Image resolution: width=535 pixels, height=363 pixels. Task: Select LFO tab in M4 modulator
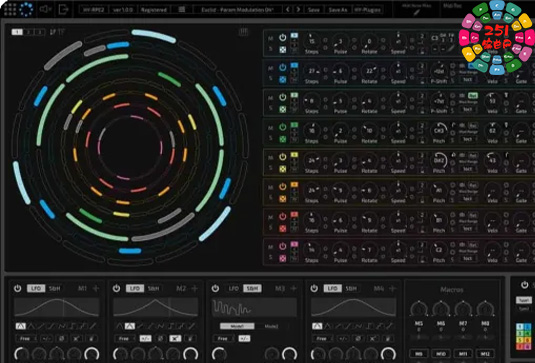[332, 289]
